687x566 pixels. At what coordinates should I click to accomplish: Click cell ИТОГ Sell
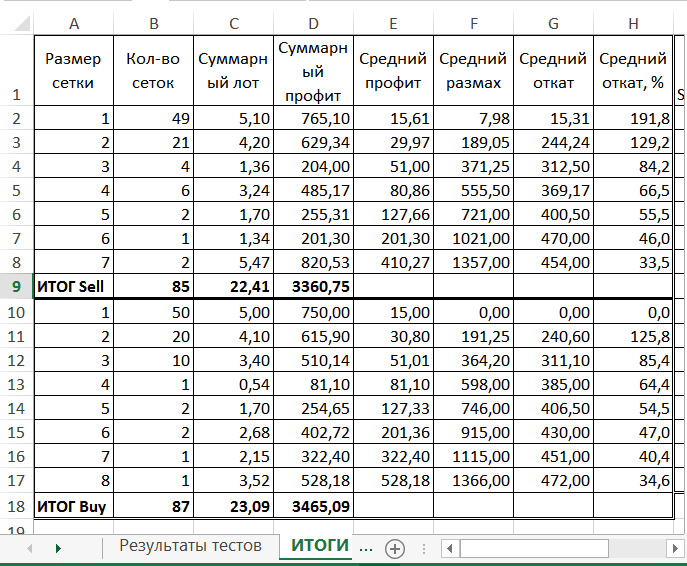pyautogui.click(x=74, y=287)
